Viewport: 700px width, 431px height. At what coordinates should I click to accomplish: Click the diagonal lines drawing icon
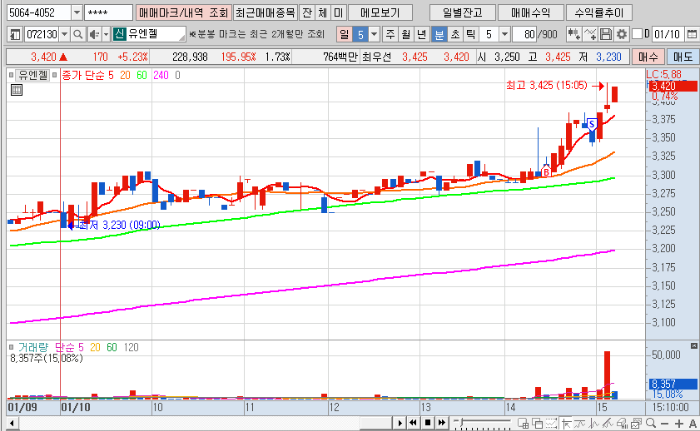tap(608, 423)
